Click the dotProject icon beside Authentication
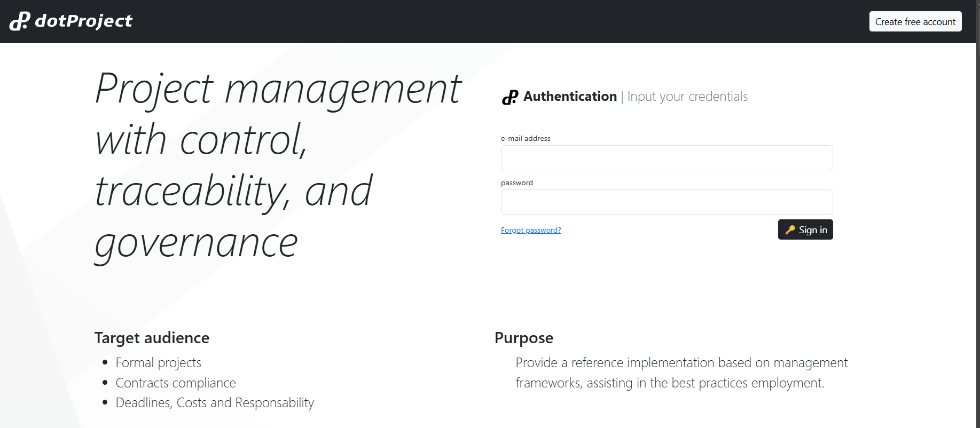The width and height of the screenshot is (980, 428). (509, 97)
